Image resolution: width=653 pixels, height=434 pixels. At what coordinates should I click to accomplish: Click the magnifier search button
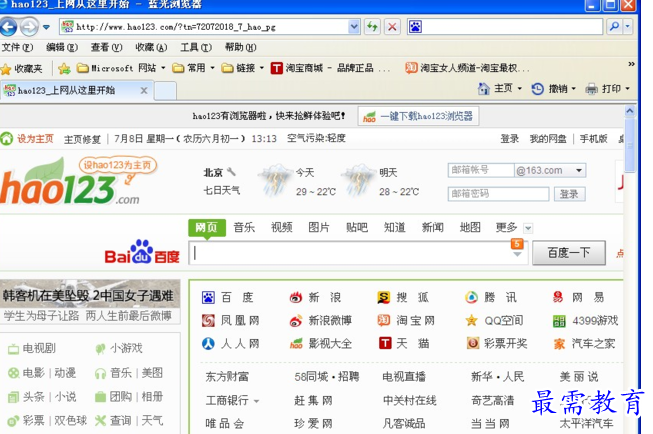[614, 27]
